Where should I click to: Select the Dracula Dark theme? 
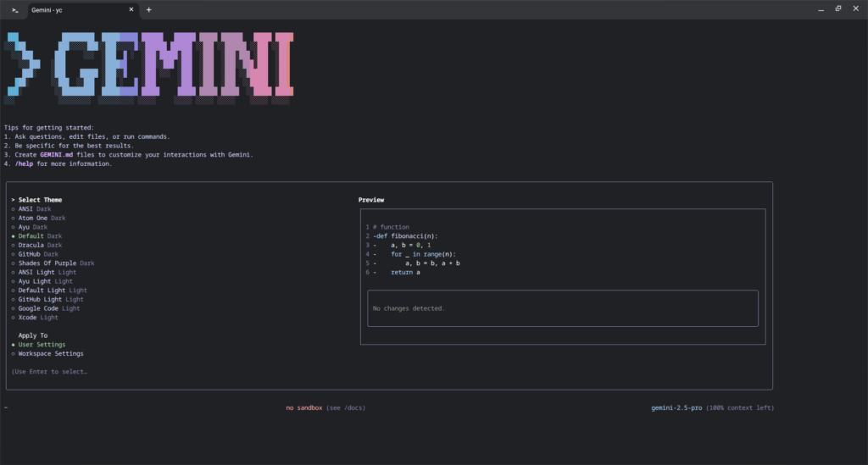pos(37,245)
